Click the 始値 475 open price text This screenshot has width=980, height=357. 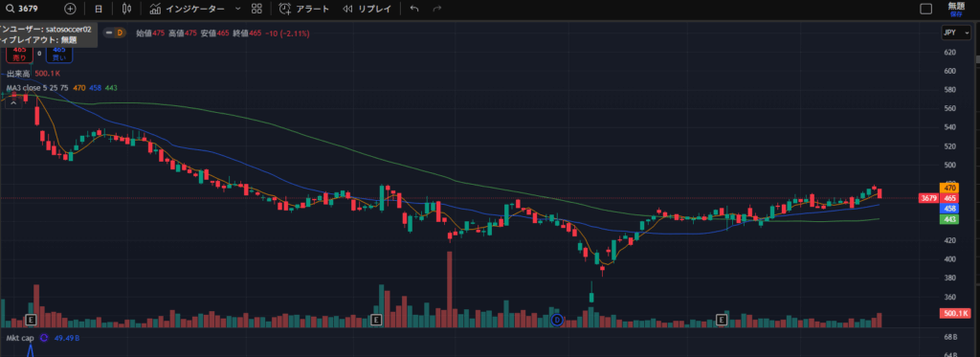point(150,33)
